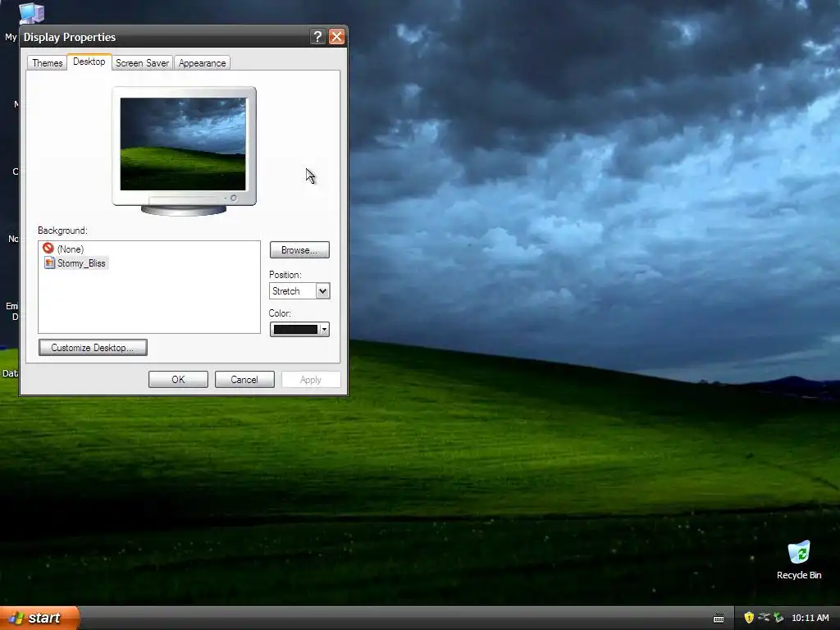840x630 pixels.
Task: Open the Recycle Bin desktop icon
Action: point(799,553)
